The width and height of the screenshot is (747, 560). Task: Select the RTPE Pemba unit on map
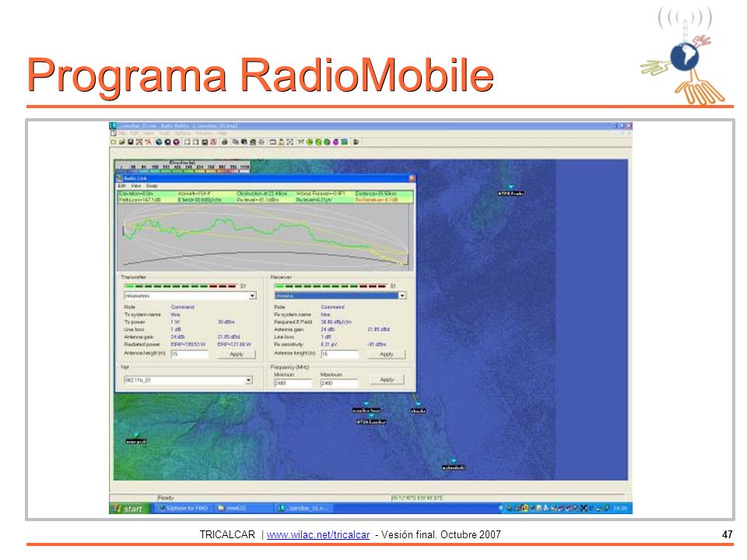pyautogui.click(x=510, y=191)
